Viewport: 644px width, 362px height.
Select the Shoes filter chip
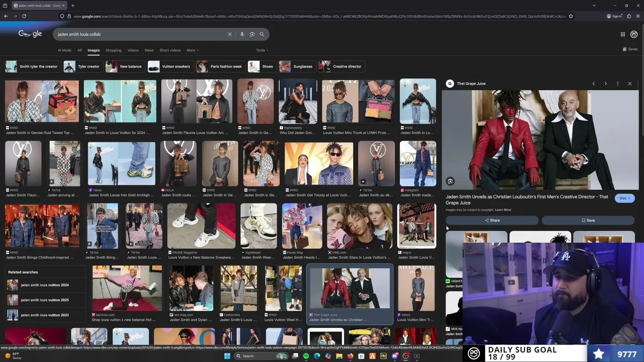pyautogui.click(x=261, y=66)
